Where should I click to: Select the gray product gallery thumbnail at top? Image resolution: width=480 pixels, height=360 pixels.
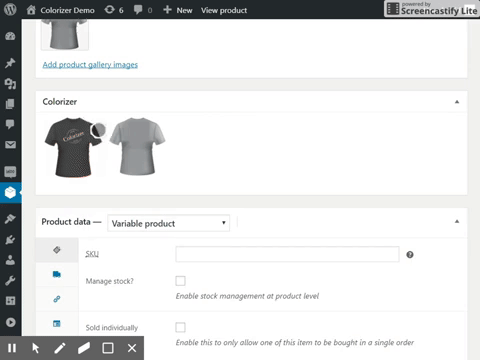click(65, 34)
